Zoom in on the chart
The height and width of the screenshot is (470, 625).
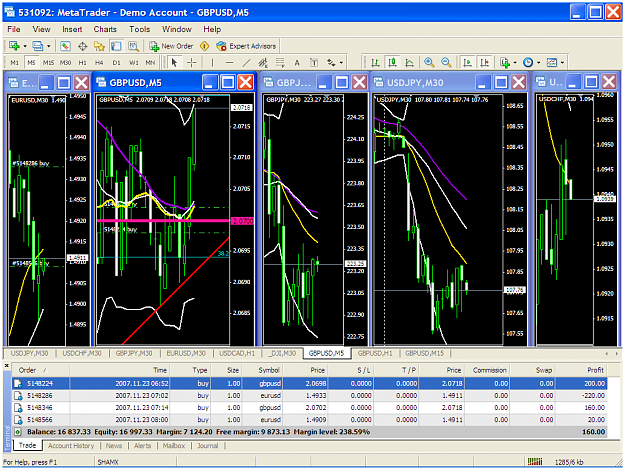pyautogui.click(x=429, y=62)
